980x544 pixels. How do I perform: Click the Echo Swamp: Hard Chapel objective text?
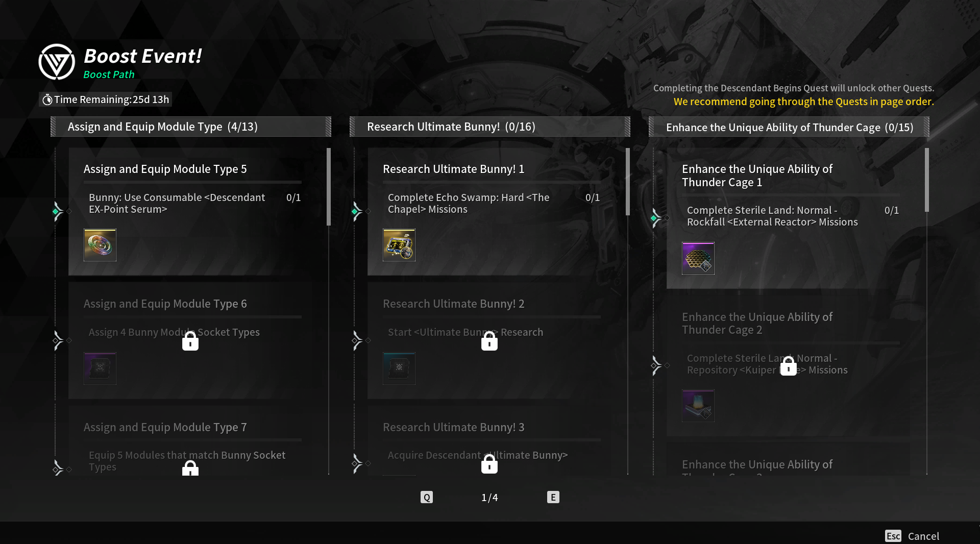pos(469,203)
